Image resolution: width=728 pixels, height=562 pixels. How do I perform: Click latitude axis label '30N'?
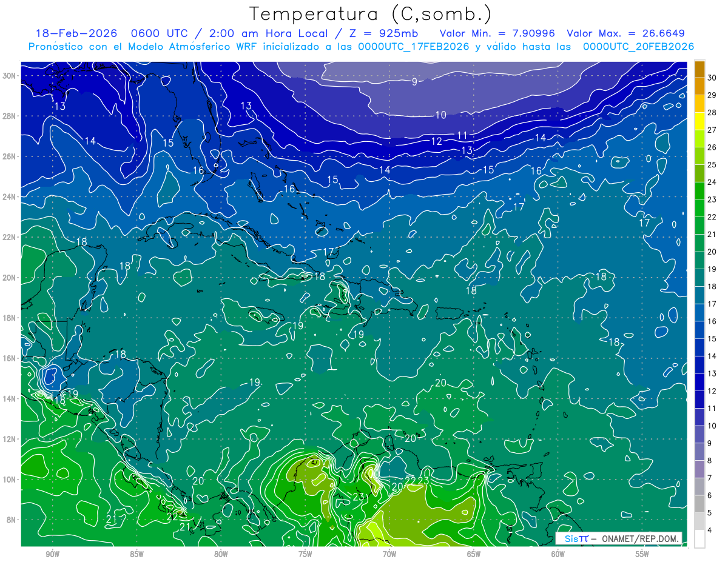coord(10,76)
